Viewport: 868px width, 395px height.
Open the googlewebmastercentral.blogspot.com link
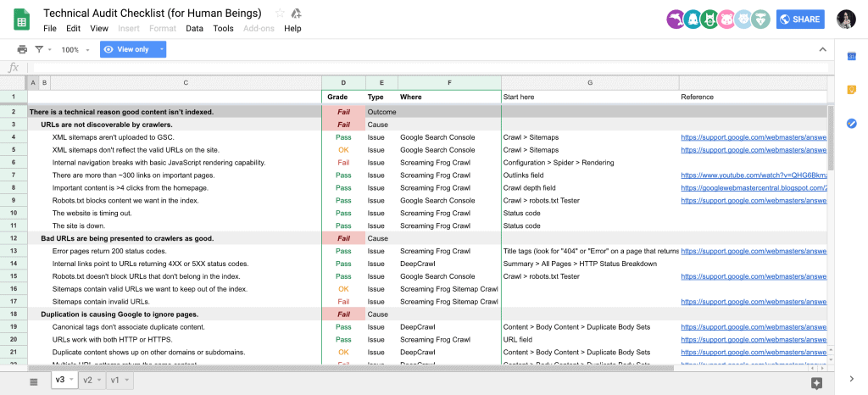pyautogui.click(x=754, y=188)
